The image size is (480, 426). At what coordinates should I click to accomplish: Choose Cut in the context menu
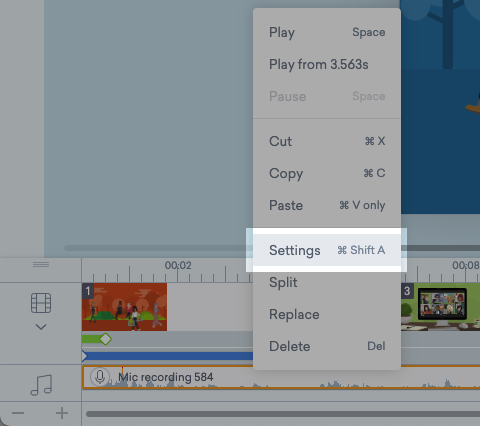tap(327, 141)
